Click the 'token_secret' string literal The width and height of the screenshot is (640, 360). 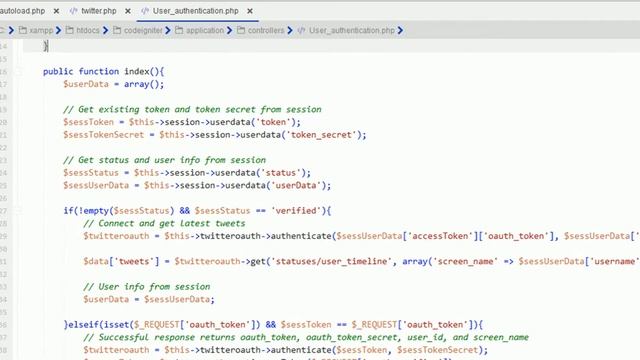click(x=321, y=135)
